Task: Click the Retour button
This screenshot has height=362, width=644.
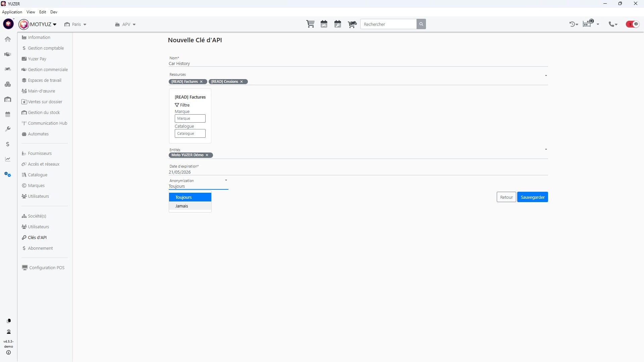Action: (x=506, y=197)
